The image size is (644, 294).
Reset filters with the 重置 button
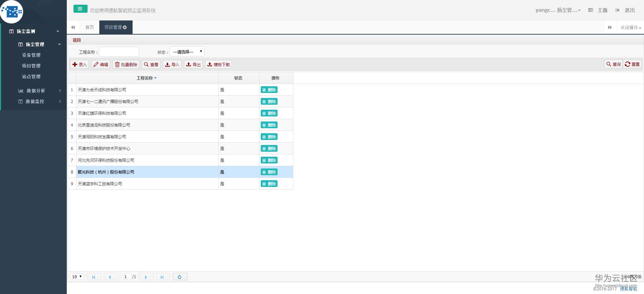632,64
